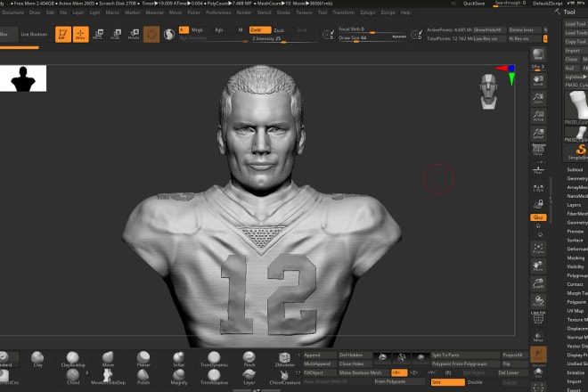Click Make Boolean Mesh button
This screenshot has height=392, width=588.
(363, 373)
